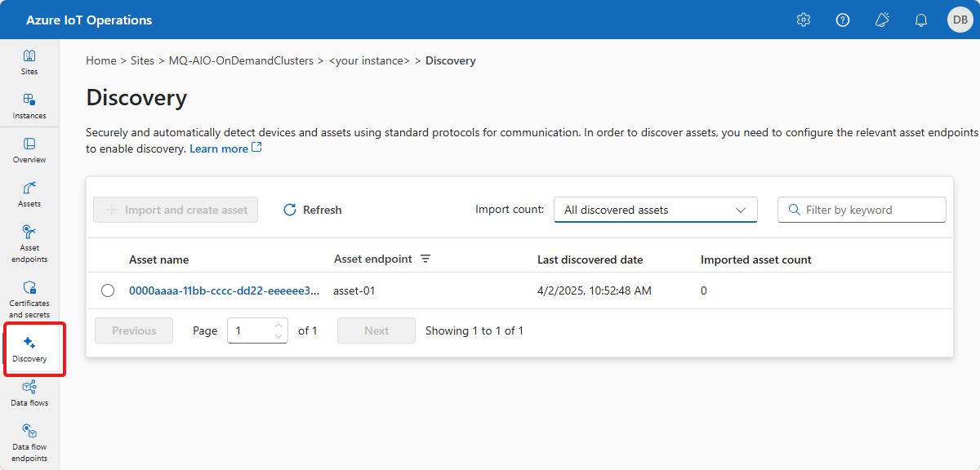Screen dimensions: 980x470
Task: Open the asset link 0000aaaa-11bb-cccc-dd22
Action: click(225, 290)
